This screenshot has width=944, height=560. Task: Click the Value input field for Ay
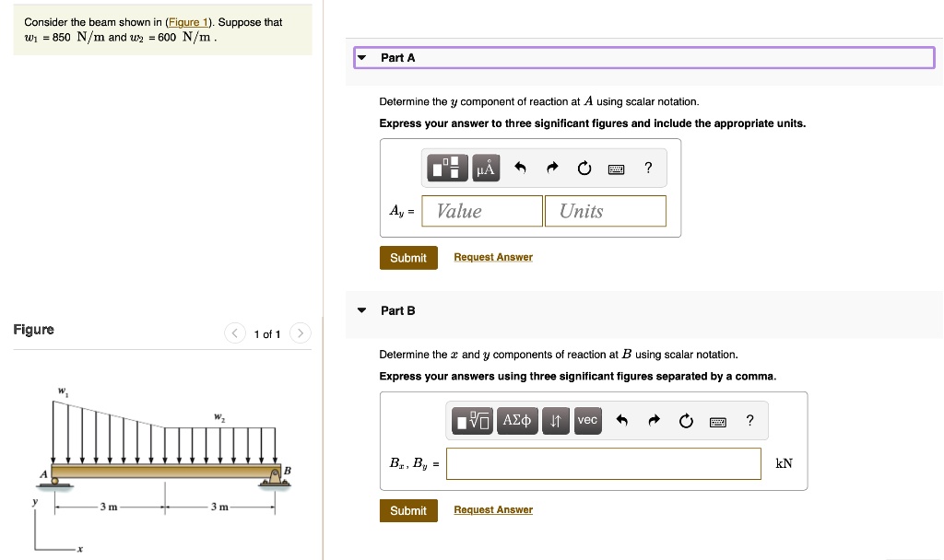point(482,211)
